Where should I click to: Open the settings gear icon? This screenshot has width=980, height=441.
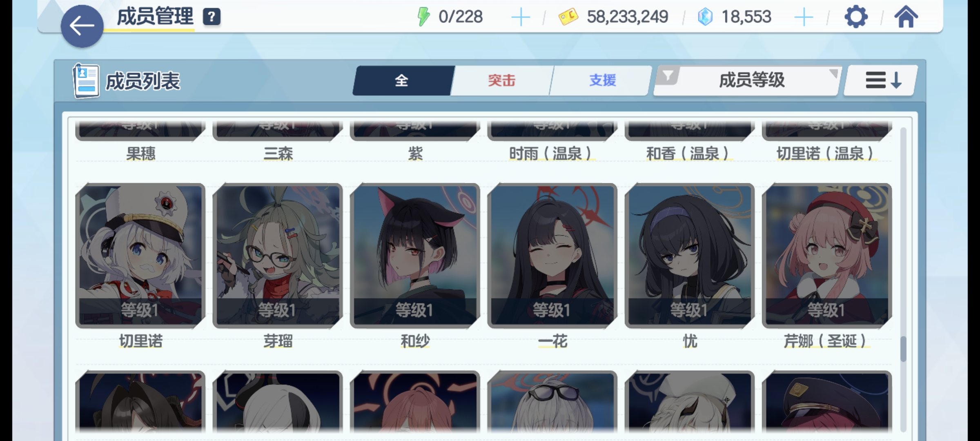coord(855,17)
